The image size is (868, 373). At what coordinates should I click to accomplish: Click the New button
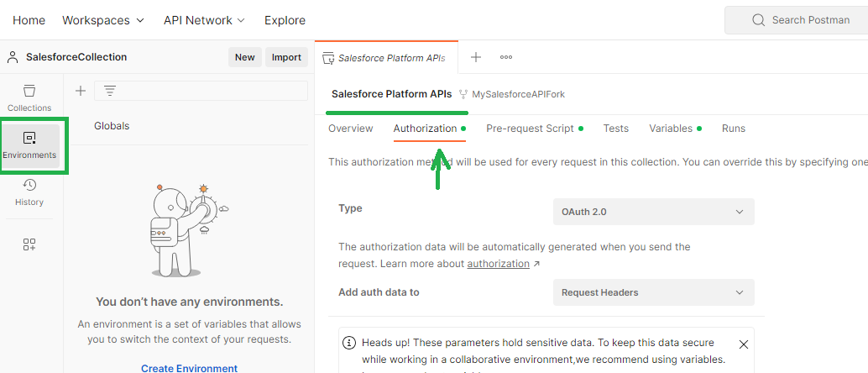(x=244, y=57)
